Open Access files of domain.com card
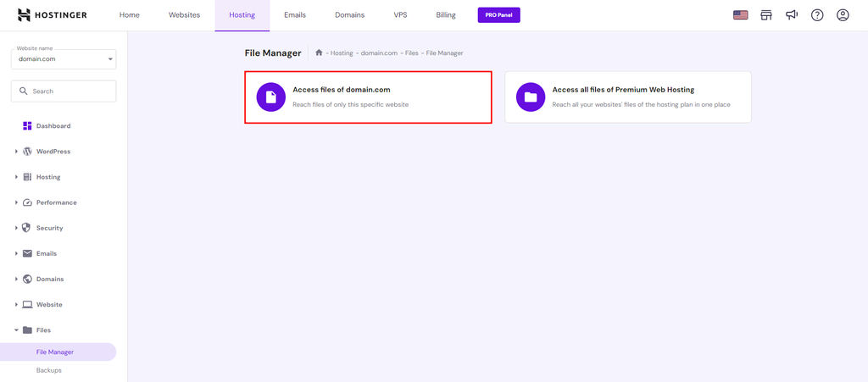This screenshot has width=868, height=382. point(368,97)
